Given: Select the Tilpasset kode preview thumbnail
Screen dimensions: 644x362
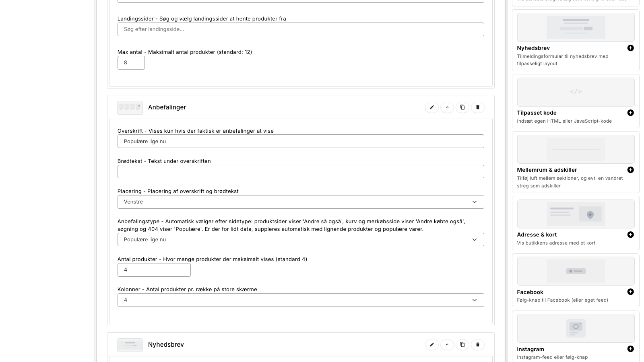Looking at the screenshot, I should 576,92.
